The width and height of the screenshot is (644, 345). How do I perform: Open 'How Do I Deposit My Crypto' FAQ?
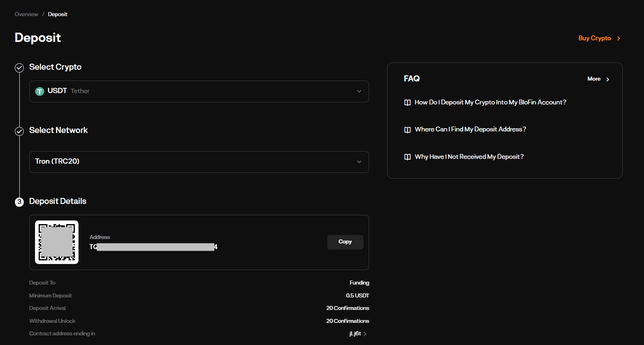(x=490, y=102)
